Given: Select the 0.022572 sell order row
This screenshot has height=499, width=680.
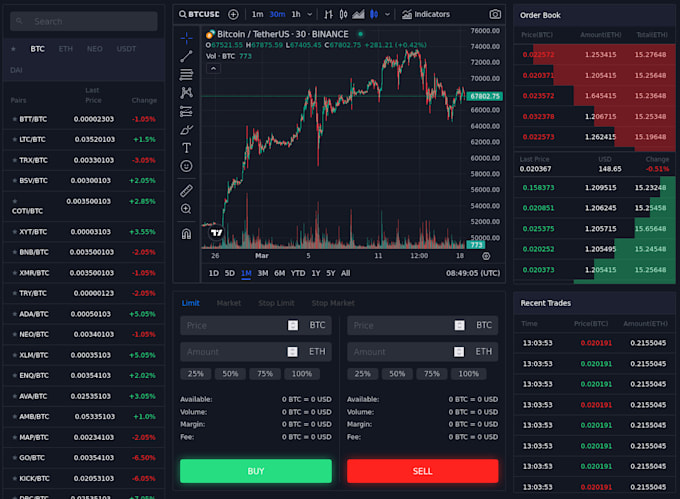Looking at the screenshot, I should (x=594, y=55).
